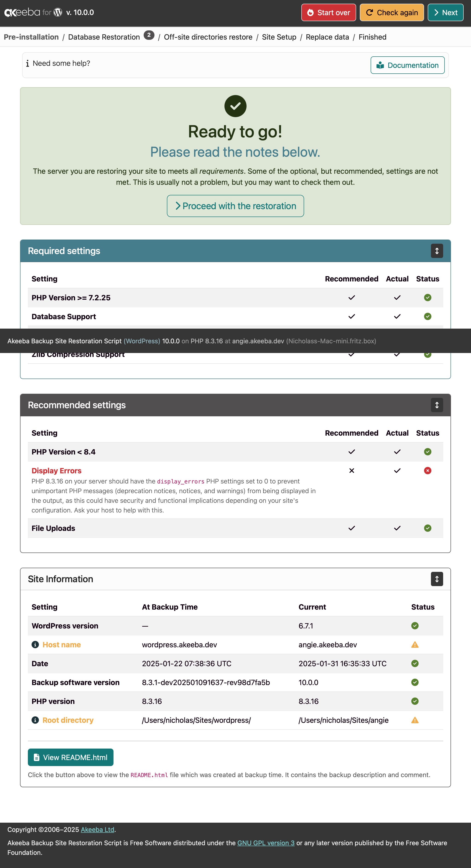471x868 pixels.
Task: Click the README.html code text in description
Action: pyautogui.click(x=149, y=775)
